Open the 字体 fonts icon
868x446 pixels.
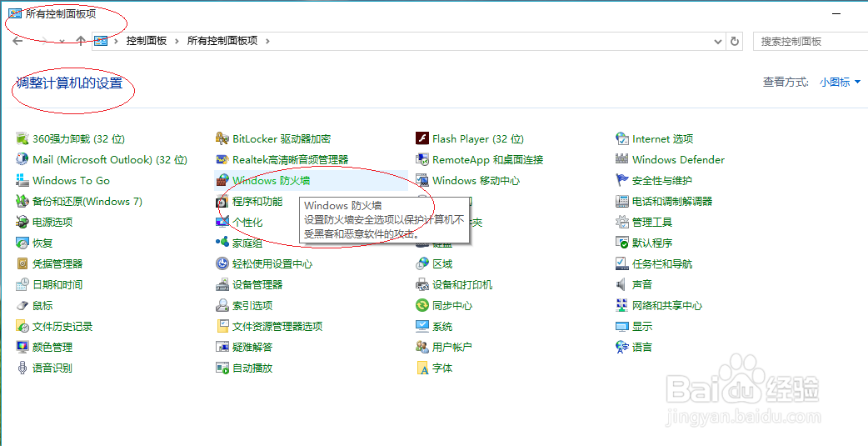(x=422, y=368)
